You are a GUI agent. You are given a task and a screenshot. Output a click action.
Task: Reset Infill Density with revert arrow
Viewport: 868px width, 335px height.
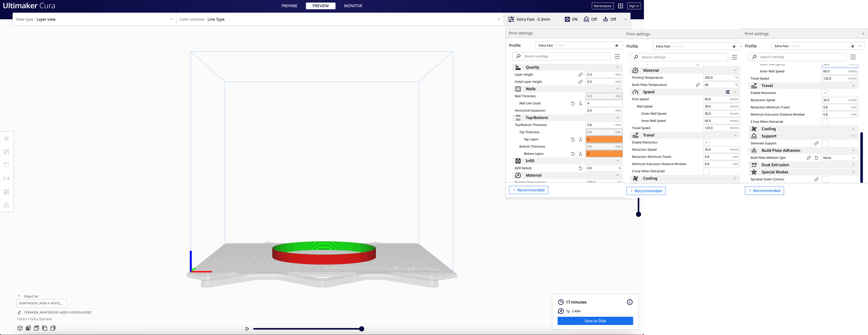click(580, 168)
